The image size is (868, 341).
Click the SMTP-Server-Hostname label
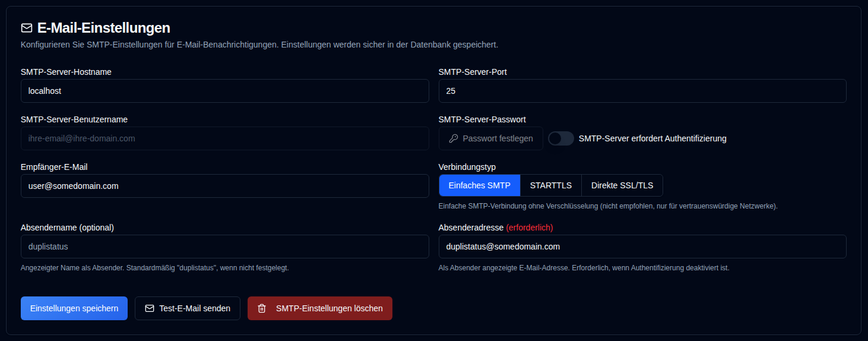[x=66, y=72]
